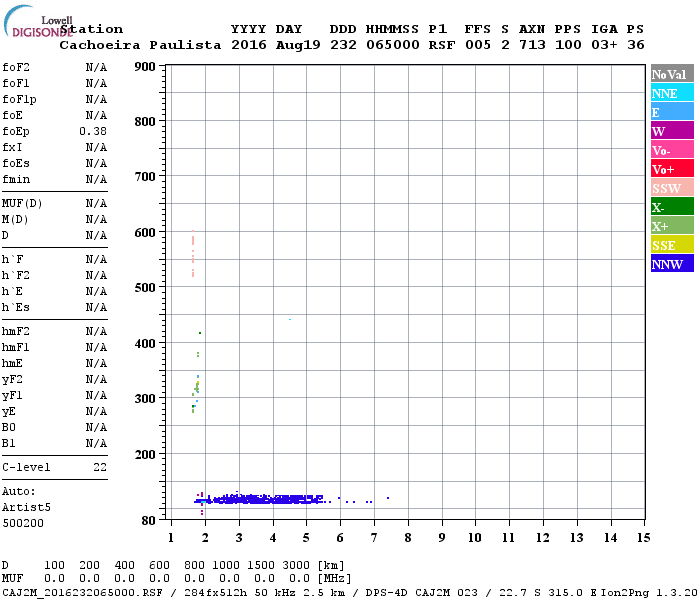This screenshot has height=600, width=700.
Task: Click the 15 MHz frequency axis label
Action: click(x=643, y=538)
